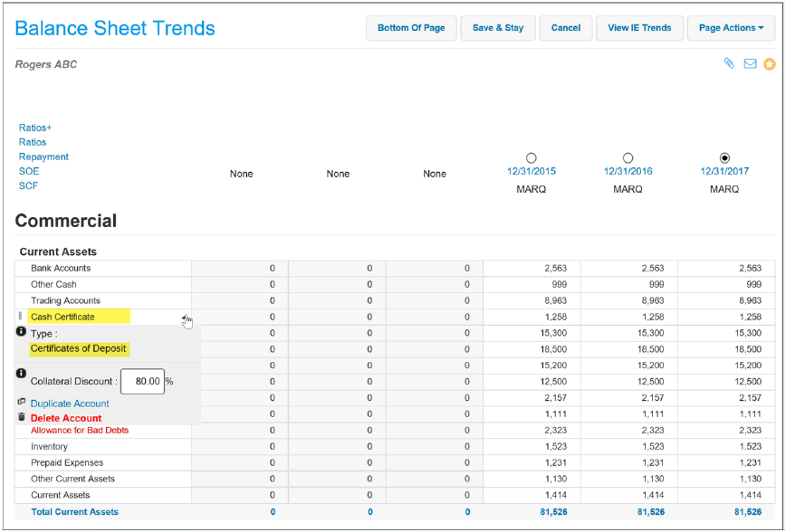Click the Certificates of Deposit type value
786x532 pixels.
tap(78, 348)
